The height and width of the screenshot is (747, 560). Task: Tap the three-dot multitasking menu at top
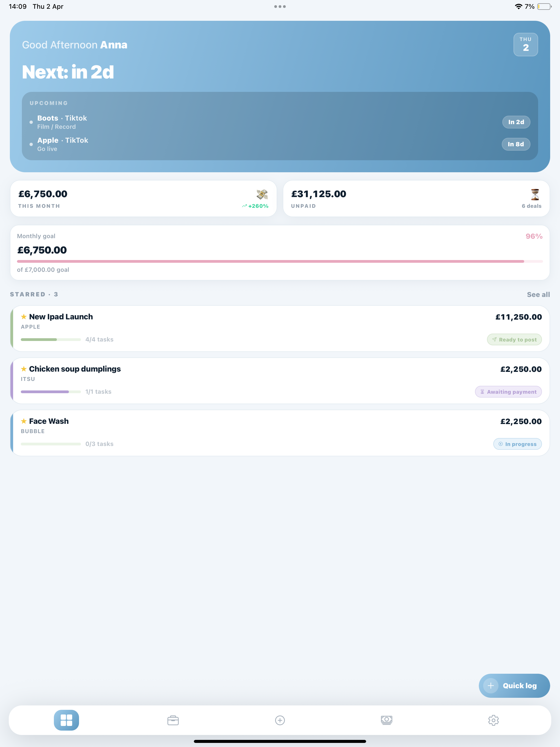[280, 6]
